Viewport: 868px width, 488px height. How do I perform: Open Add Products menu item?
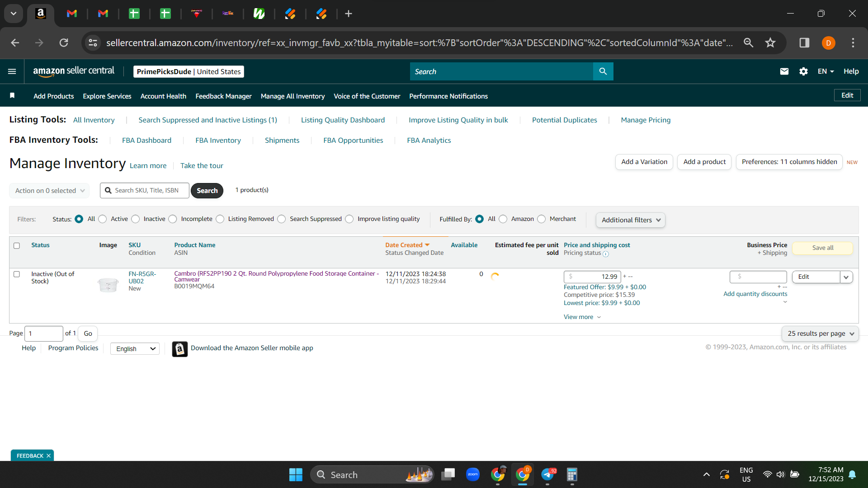53,96
